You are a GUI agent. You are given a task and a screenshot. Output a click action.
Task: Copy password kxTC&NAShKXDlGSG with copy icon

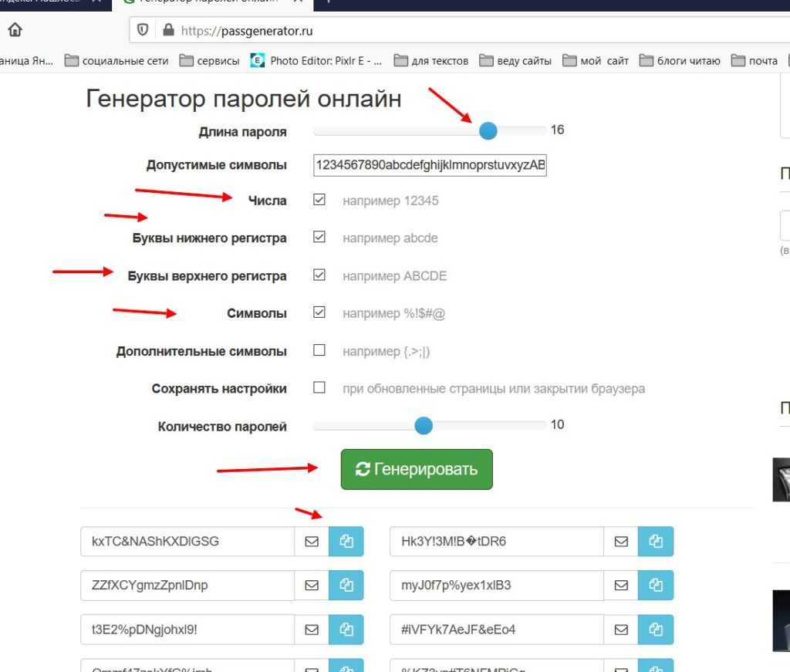(346, 542)
